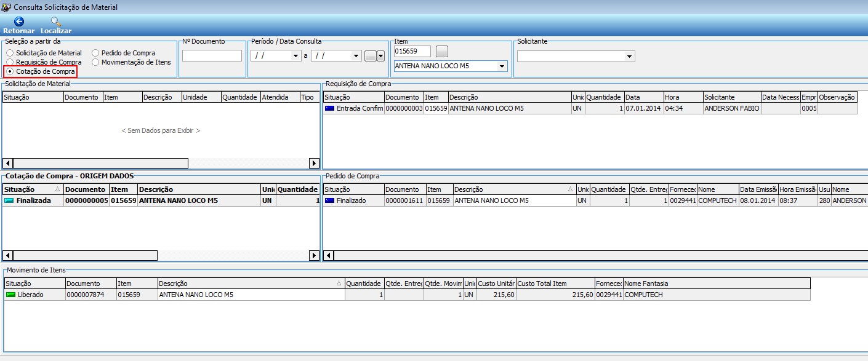
Task: Click document number 0000001611 in Pedido de Compra
Action: tap(404, 200)
